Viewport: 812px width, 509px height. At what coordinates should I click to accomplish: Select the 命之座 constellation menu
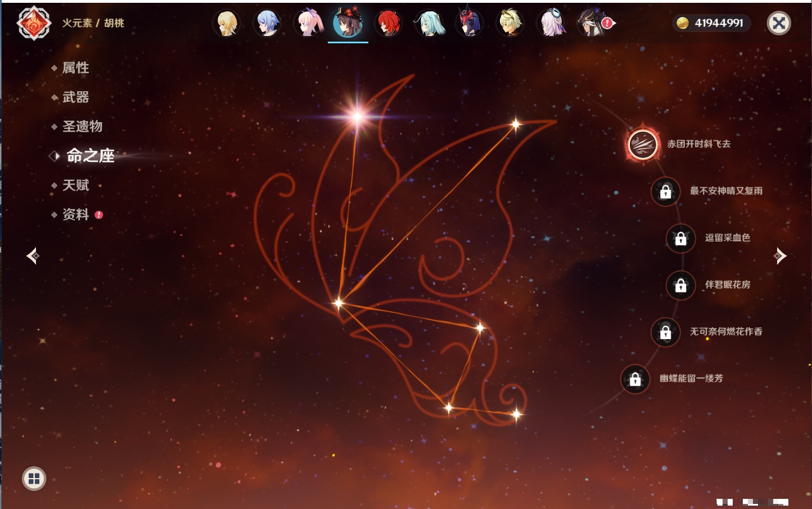coord(90,156)
